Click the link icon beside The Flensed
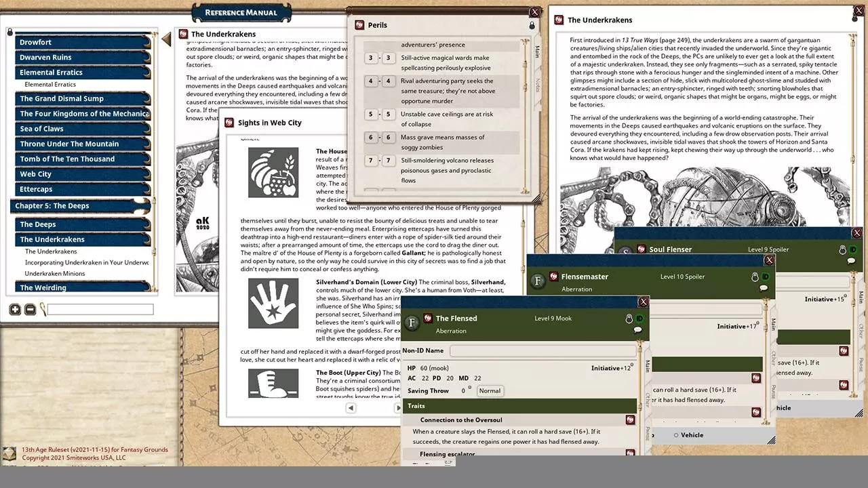The height and width of the screenshot is (488, 868). click(428, 318)
